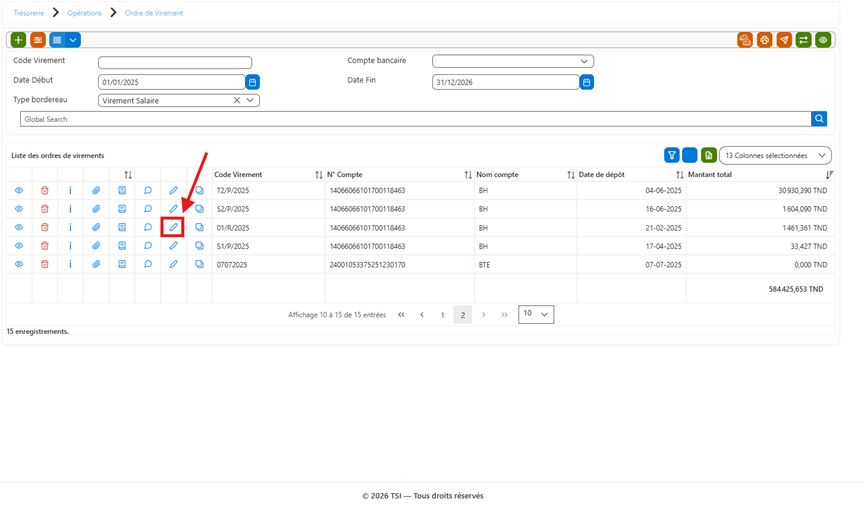This screenshot has height=505, width=864.
Task: Expand the 13 Colonnes sélectionnées selector
Action: point(775,155)
